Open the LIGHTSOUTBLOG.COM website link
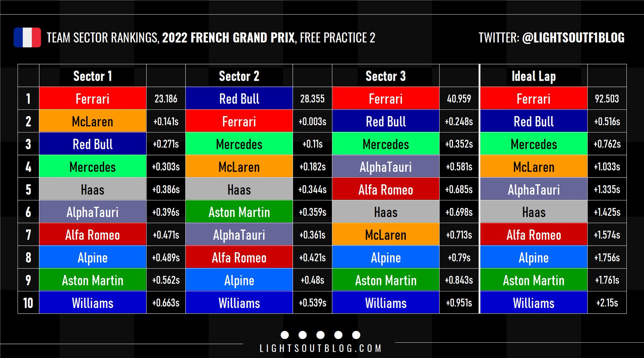644x358 pixels. click(320, 349)
